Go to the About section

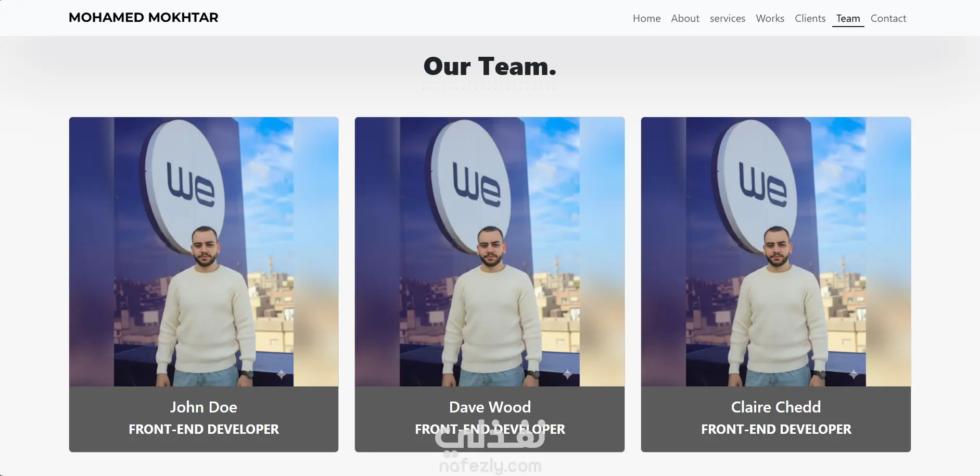pos(685,18)
